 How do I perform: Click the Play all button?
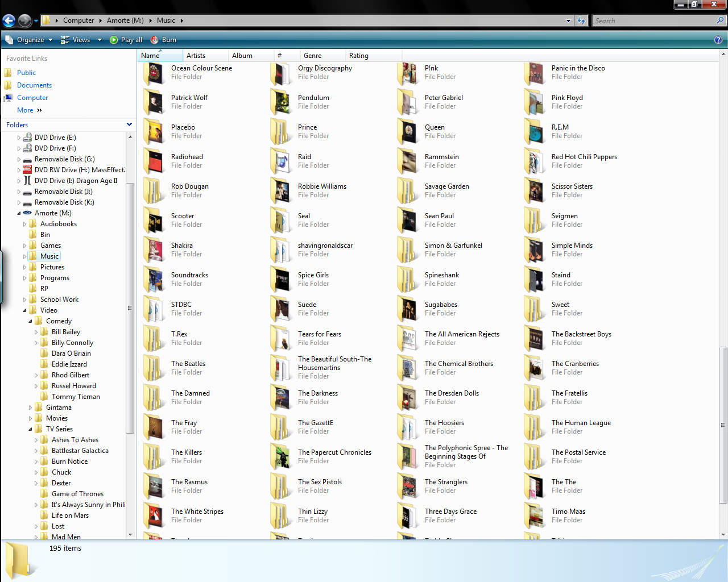pyautogui.click(x=126, y=40)
